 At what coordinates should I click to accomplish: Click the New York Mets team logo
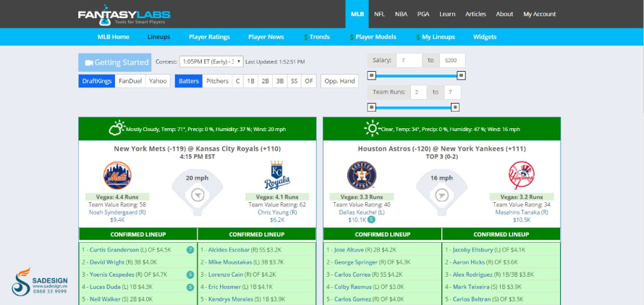click(117, 175)
